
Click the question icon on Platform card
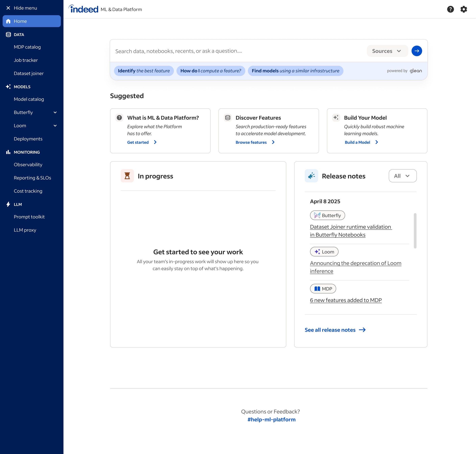119,118
